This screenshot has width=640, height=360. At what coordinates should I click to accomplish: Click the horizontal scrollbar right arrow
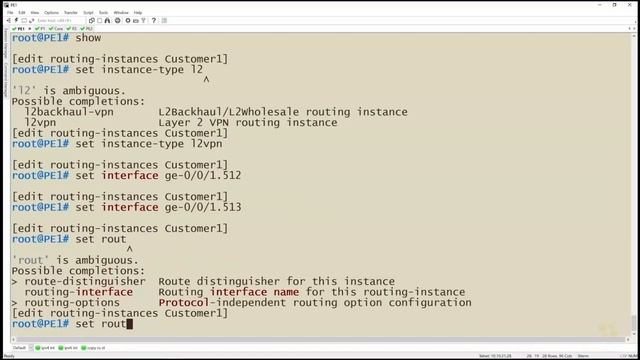click(629, 339)
